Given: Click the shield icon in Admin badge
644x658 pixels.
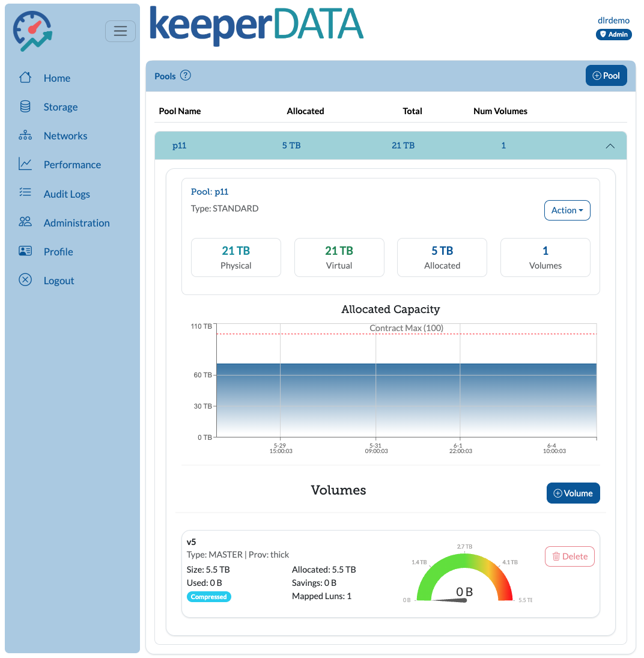Looking at the screenshot, I should click(x=603, y=34).
